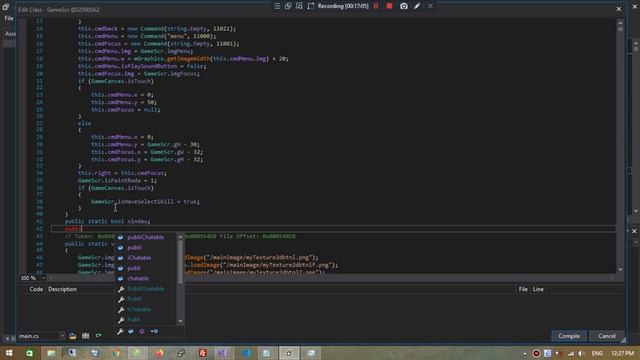Pause the screen recording

click(376, 6)
